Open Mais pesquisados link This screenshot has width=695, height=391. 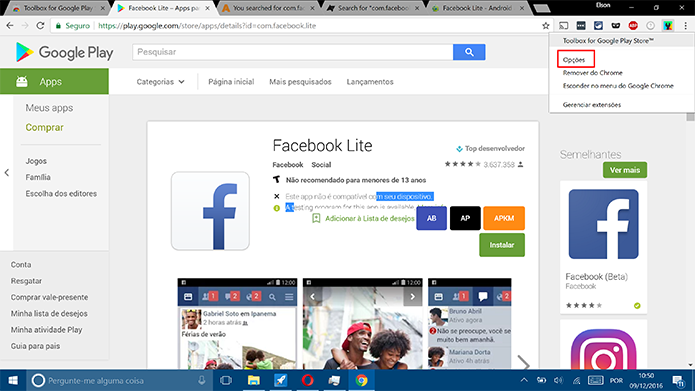click(x=300, y=82)
